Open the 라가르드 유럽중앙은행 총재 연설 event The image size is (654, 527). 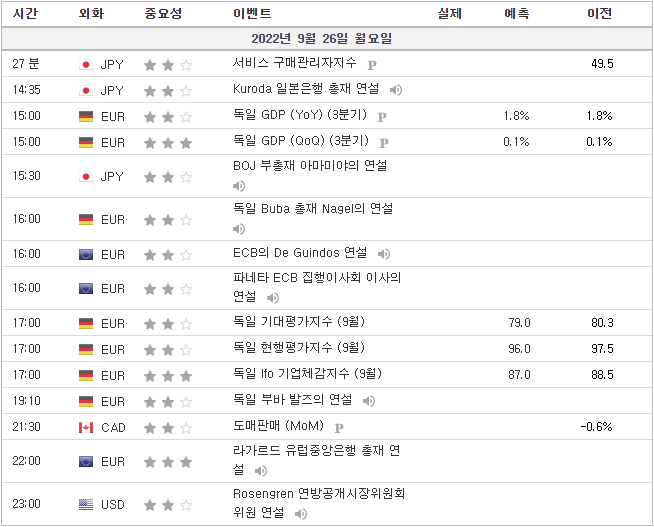[317, 460]
